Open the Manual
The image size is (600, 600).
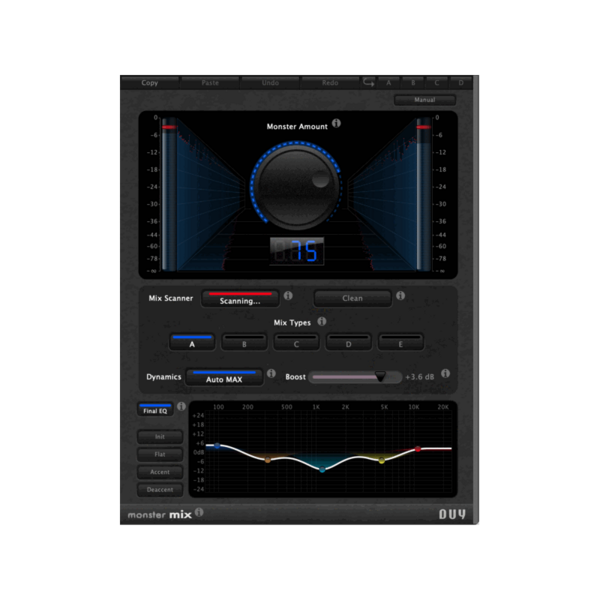click(425, 100)
